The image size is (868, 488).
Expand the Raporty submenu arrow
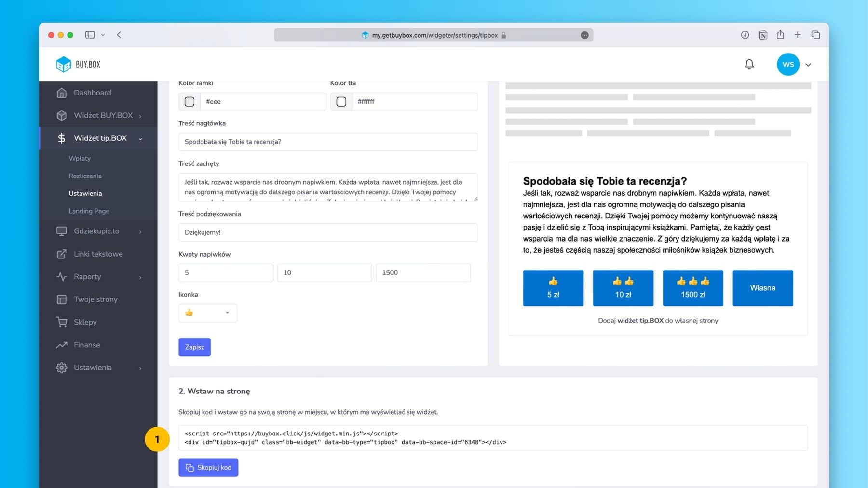pos(140,277)
